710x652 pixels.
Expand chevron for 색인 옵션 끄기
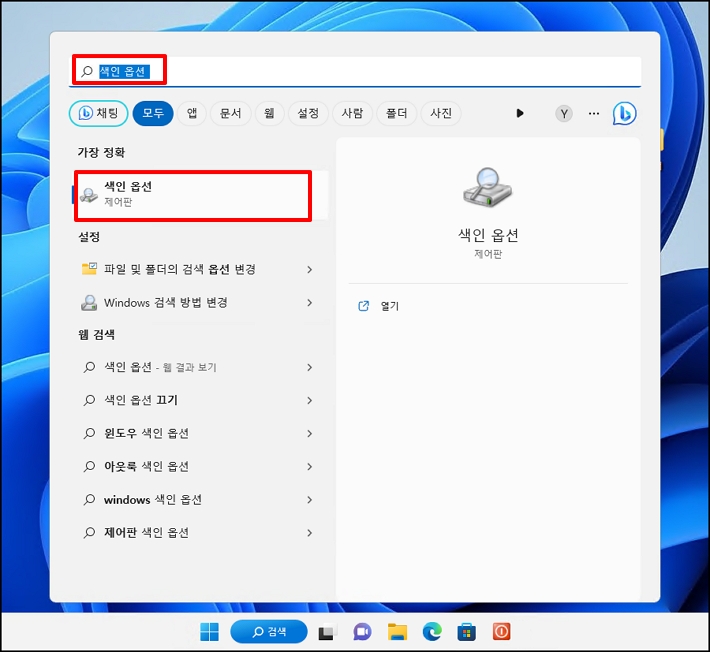(310, 400)
